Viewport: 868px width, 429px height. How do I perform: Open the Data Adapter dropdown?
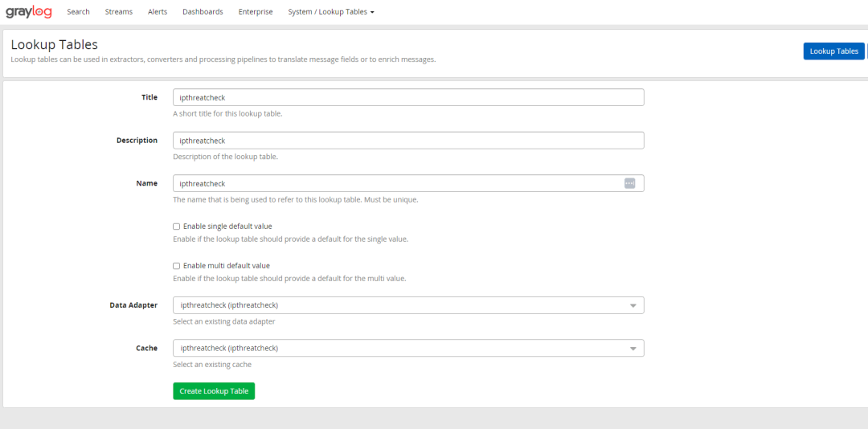[x=408, y=305]
